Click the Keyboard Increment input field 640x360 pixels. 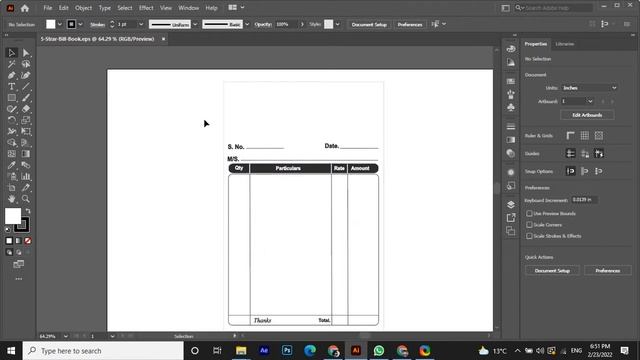coord(584,200)
